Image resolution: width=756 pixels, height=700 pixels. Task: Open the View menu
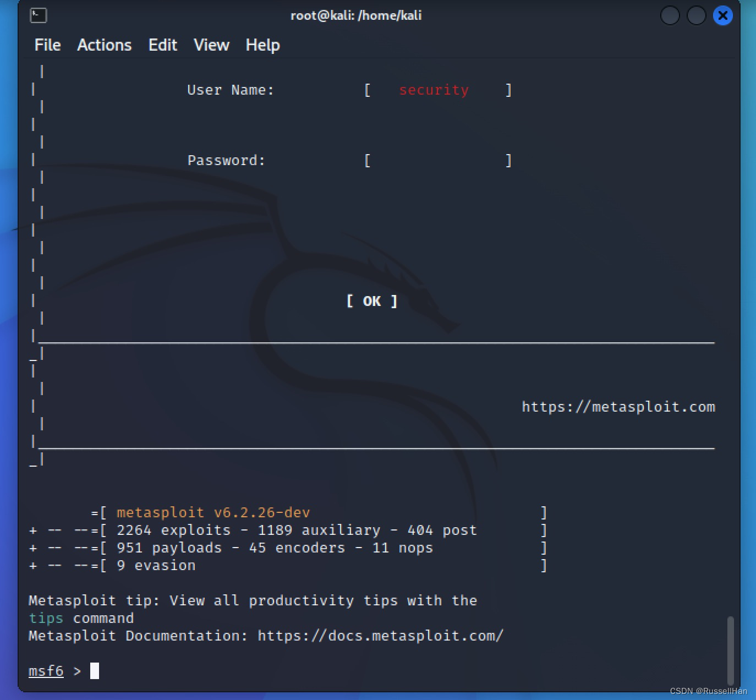pos(211,45)
